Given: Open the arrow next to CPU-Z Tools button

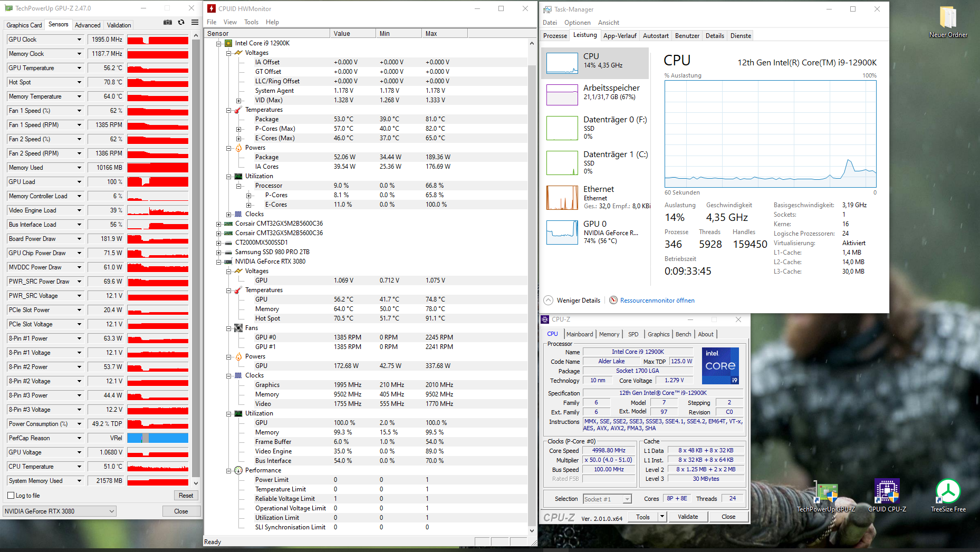Looking at the screenshot, I should click(x=662, y=517).
